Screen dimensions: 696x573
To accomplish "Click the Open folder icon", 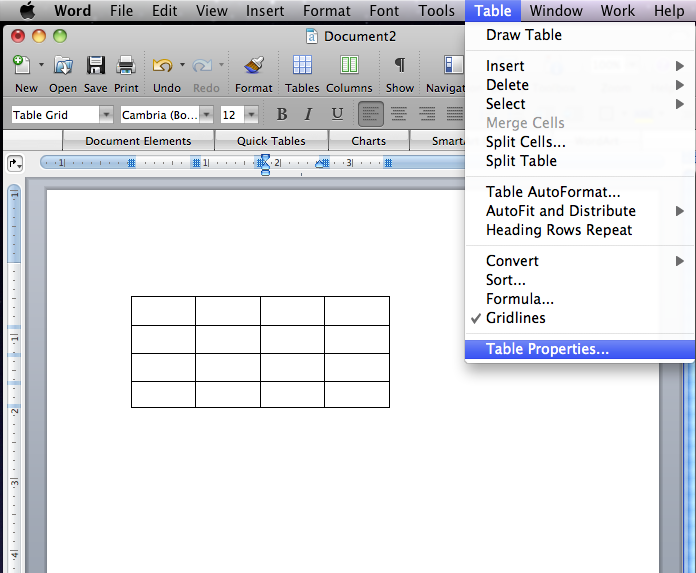I will pyautogui.click(x=63, y=65).
